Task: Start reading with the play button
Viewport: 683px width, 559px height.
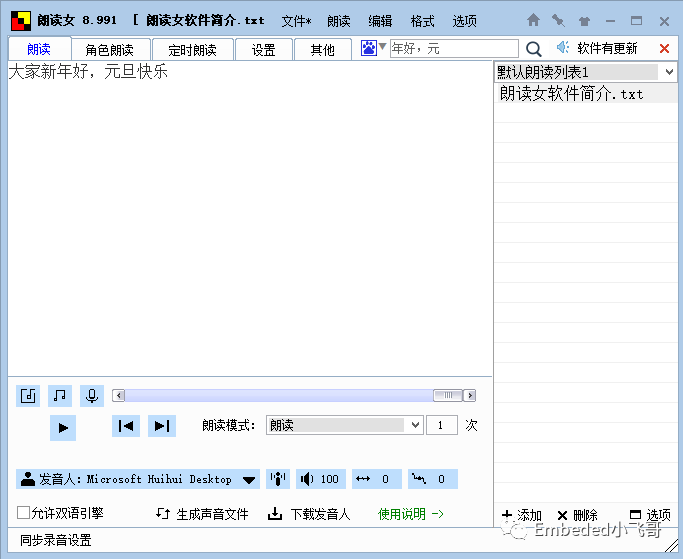Action: pyautogui.click(x=63, y=427)
